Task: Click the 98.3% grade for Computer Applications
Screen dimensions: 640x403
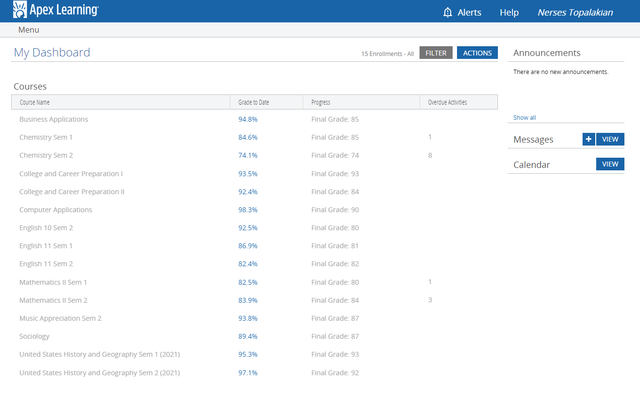Action: pos(248,209)
